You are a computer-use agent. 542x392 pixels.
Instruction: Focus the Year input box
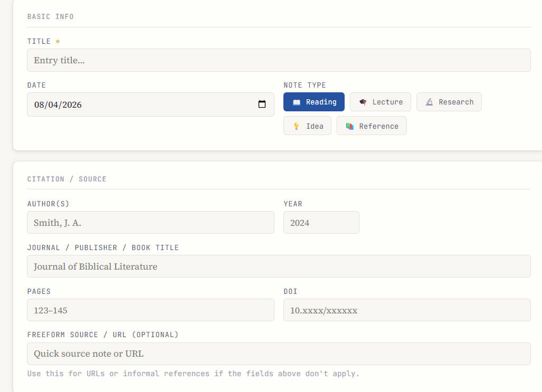pyautogui.click(x=321, y=223)
